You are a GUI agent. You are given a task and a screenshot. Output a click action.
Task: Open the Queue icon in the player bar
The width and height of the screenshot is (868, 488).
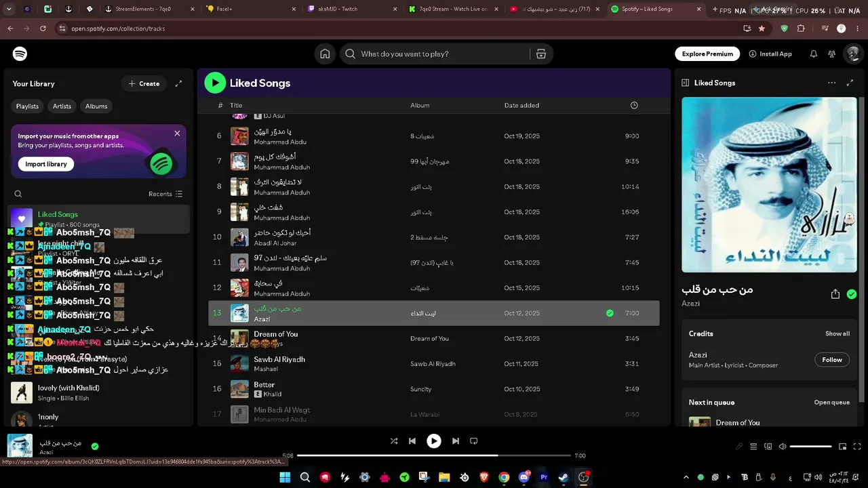[x=753, y=447]
